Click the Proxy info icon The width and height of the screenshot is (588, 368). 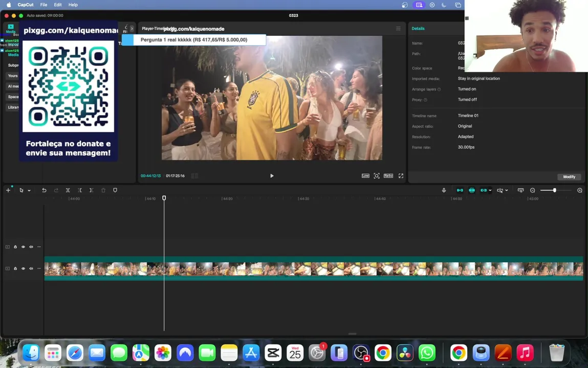pyautogui.click(x=425, y=100)
